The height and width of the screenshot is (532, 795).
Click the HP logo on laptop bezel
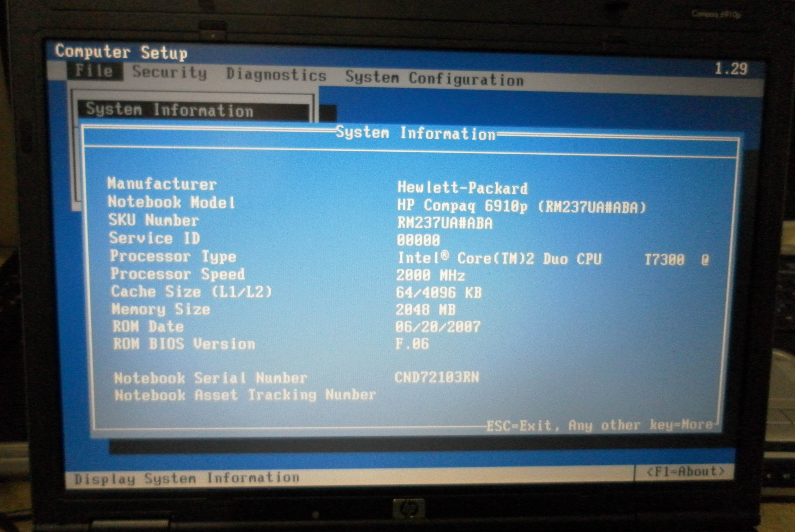point(409,508)
